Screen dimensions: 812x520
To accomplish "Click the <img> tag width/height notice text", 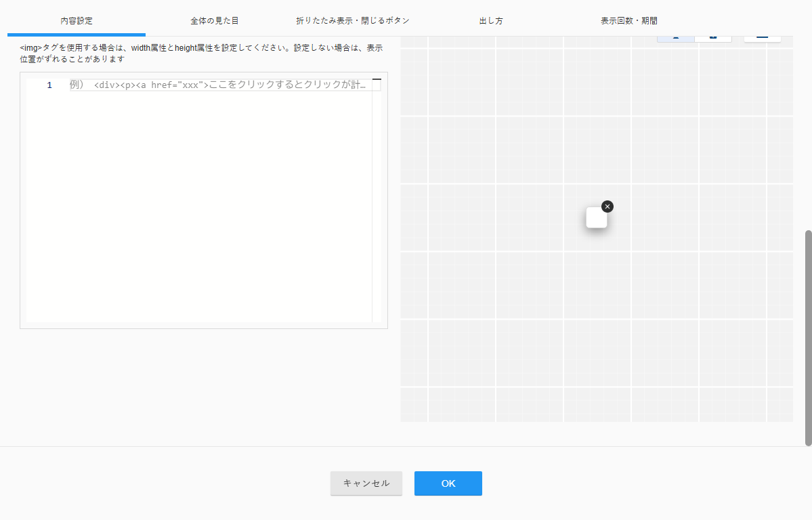I will point(201,53).
